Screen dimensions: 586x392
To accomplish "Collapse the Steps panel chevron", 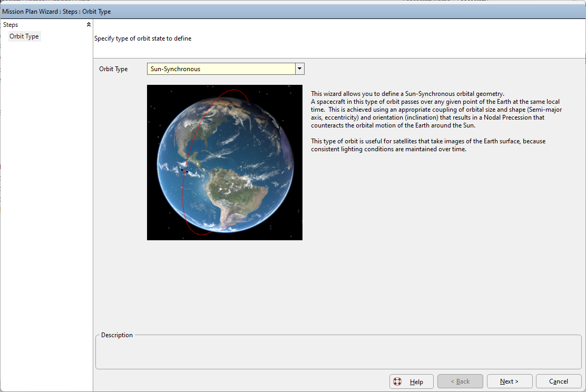I will point(89,25).
